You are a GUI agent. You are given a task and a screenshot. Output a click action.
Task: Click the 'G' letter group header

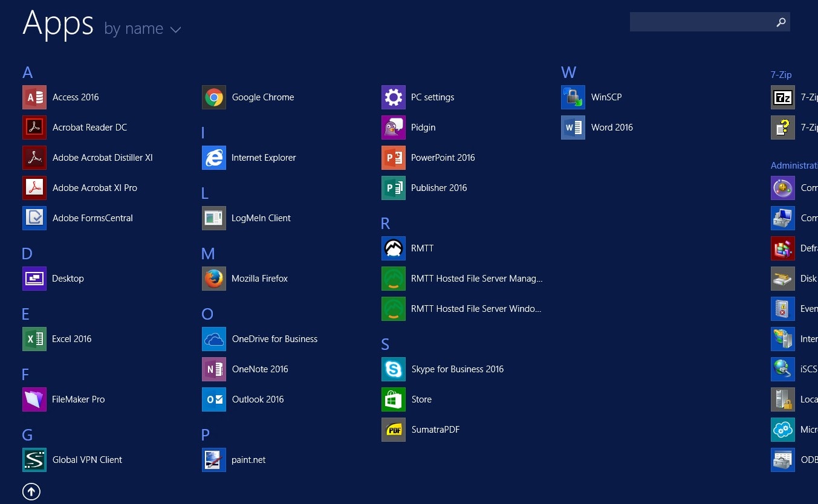27,435
